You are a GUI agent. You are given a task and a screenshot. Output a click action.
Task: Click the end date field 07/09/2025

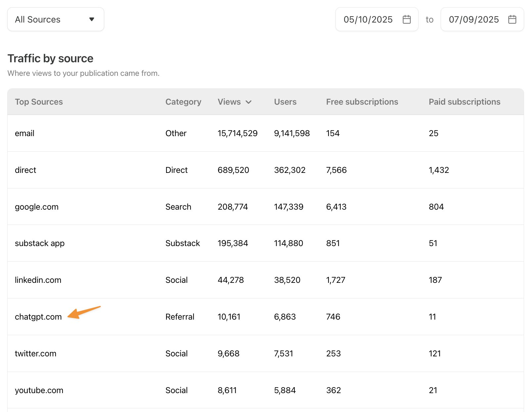tap(473, 20)
